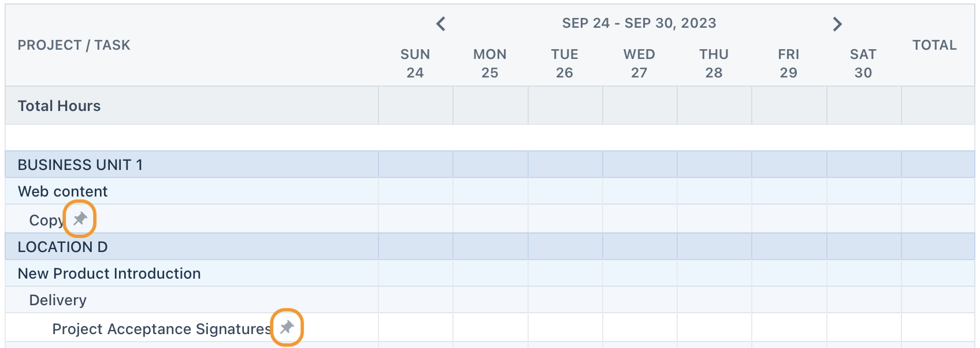Viewport: 980px width, 348px height.
Task: Click the SAT 30 column header
Action: 863,63
